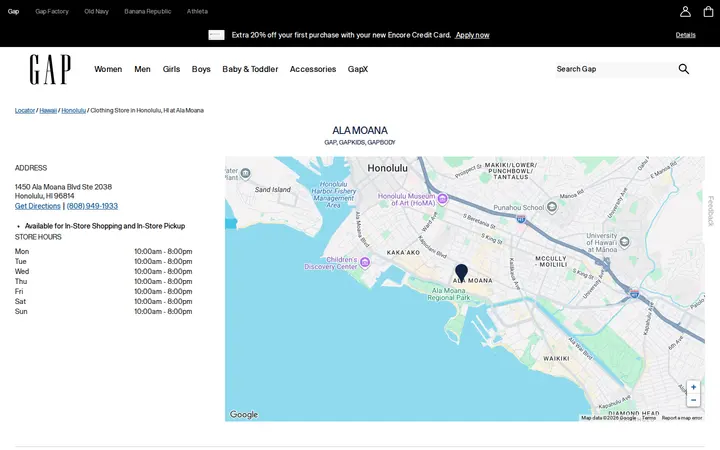The image size is (720, 450).
Task: Click Apply now for Encore Card
Action: pyautogui.click(x=472, y=35)
